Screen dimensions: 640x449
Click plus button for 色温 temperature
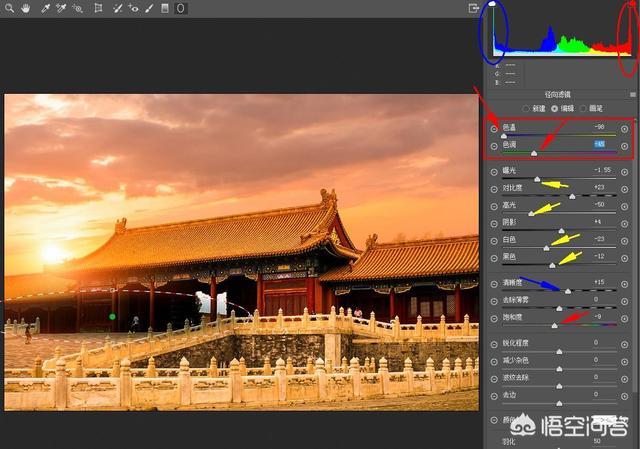(624, 129)
